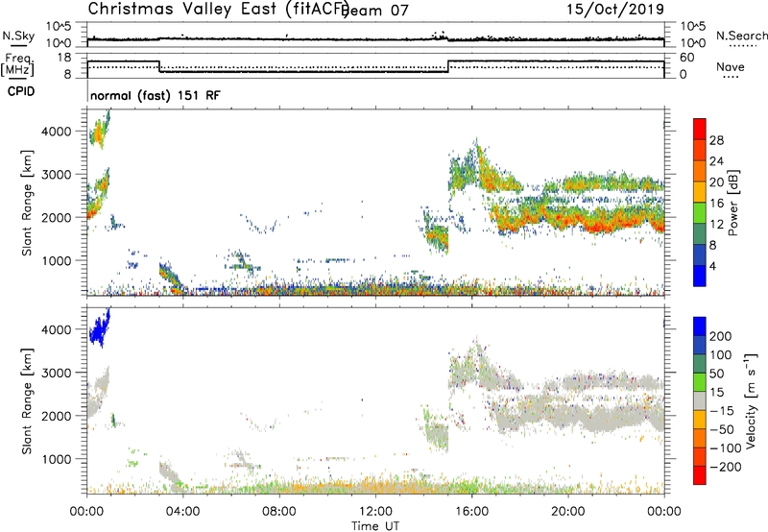Click 'normal (fast) 151 RF' text
Image resolution: width=768 pixels, height=532 pixels.
click(x=156, y=95)
